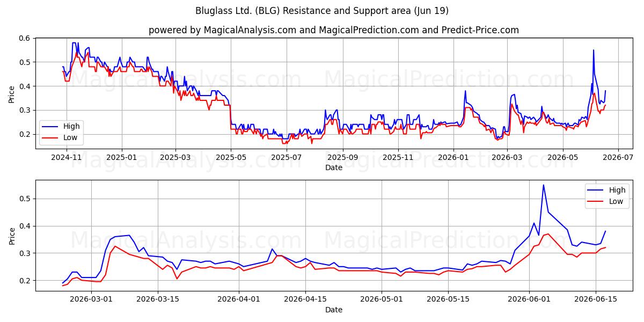
Task: Click the High entry in top chart legend
Action: coord(60,126)
